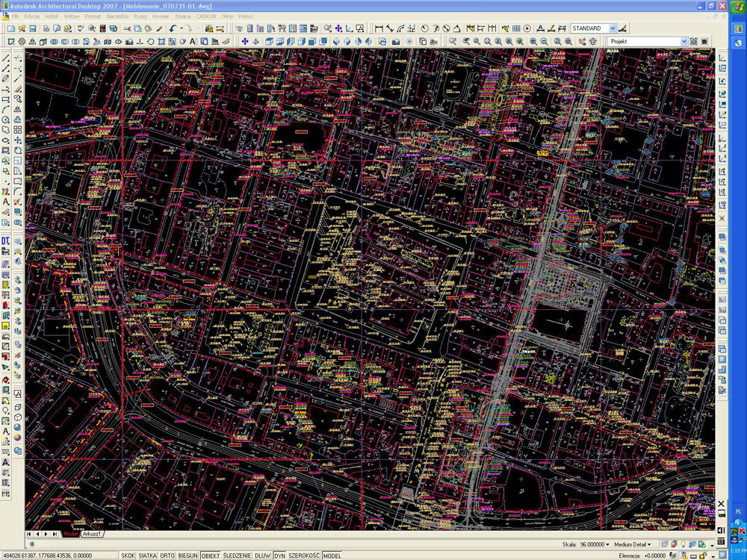Select the Circle tool in draw toolbar
747x560 pixels.
click(x=6, y=120)
